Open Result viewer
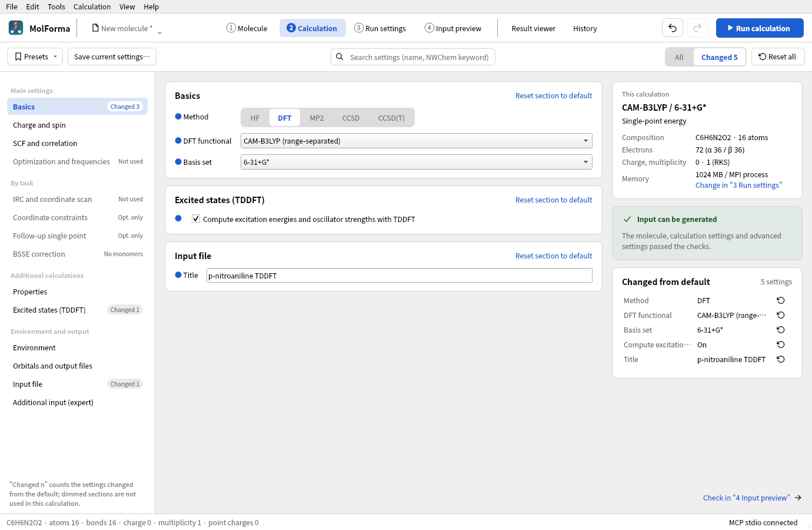The height and width of the screenshot is (530, 812). (533, 28)
